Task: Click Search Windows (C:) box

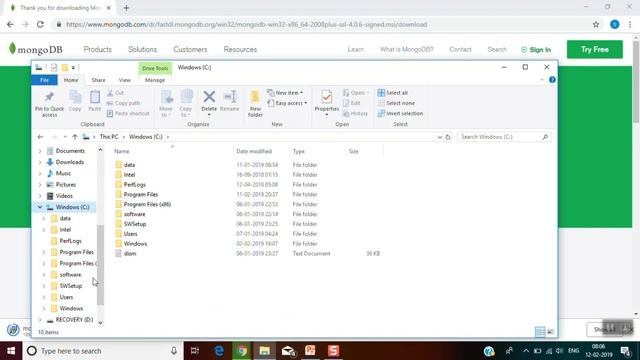Action: point(504,137)
